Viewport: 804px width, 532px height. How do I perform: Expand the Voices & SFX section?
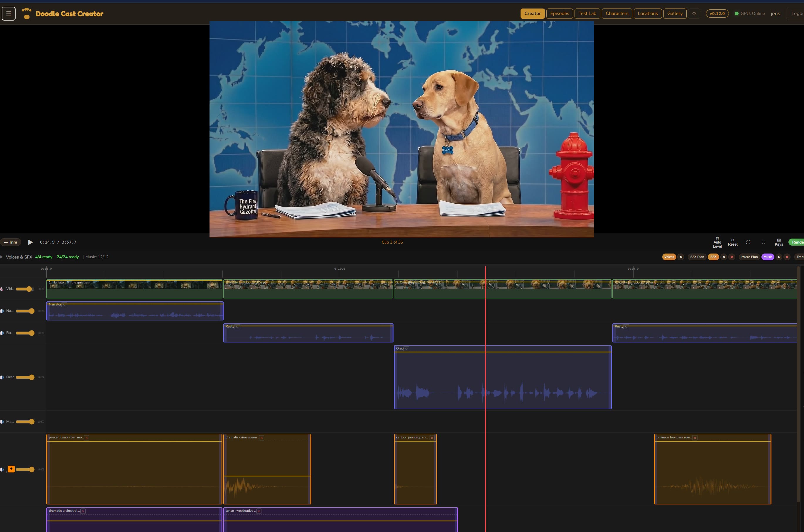coord(2,257)
